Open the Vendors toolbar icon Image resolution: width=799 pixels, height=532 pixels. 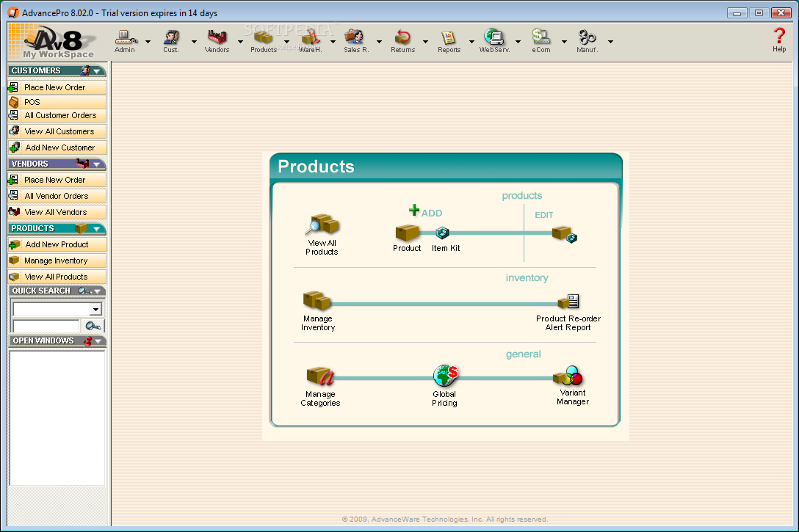[x=217, y=41]
